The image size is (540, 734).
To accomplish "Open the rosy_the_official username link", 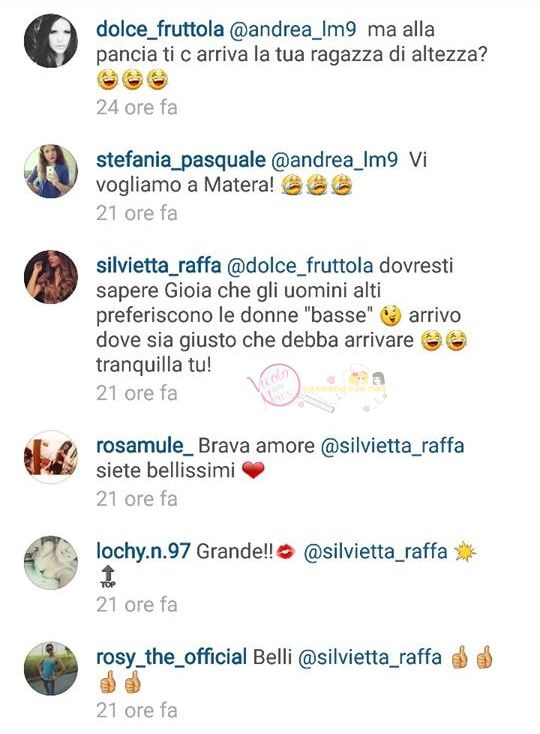I will (171, 657).
